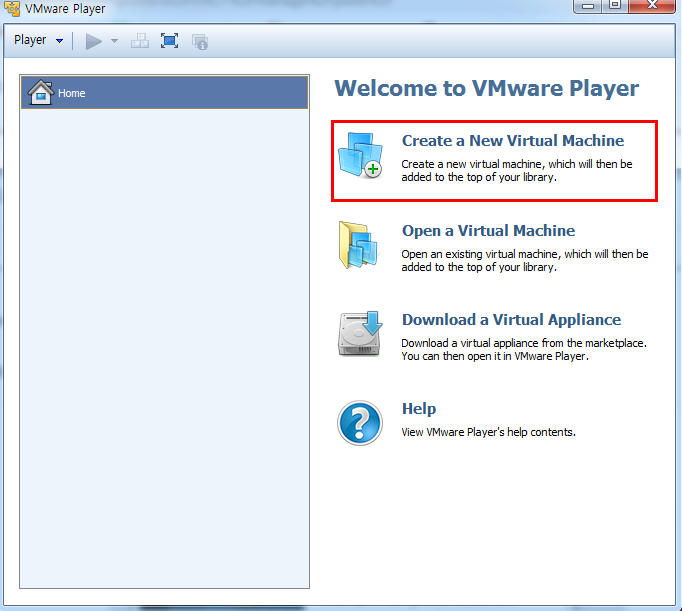Minimize the VMware Player window

point(588,6)
